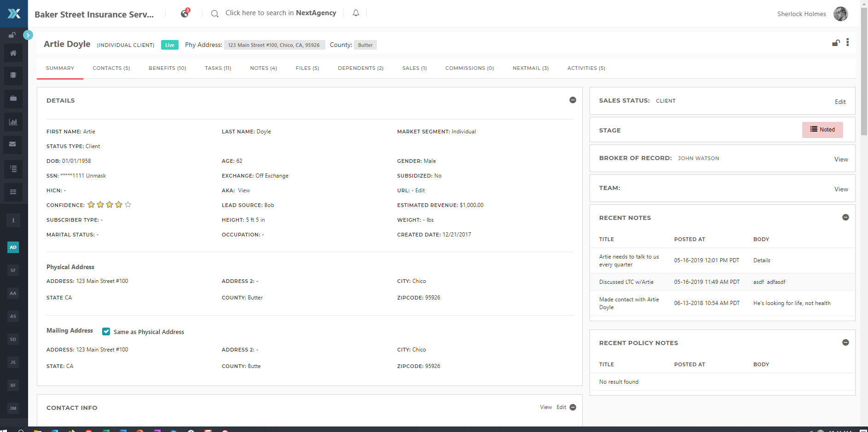Image resolution: width=868 pixels, height=432 pixels.
Task: Toggle the sidebar lock icon under the logo
Action: [12, 35]
